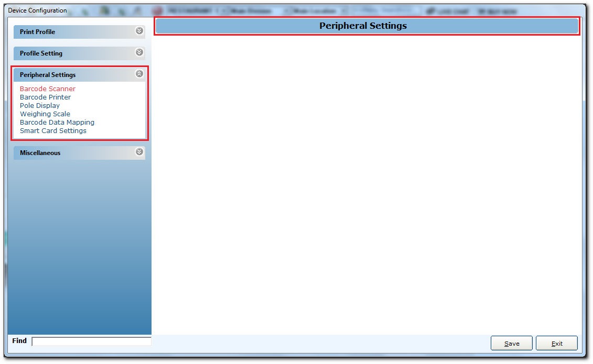
Task: Open the Profile Setting panel header
Action: tap(79, 53)
